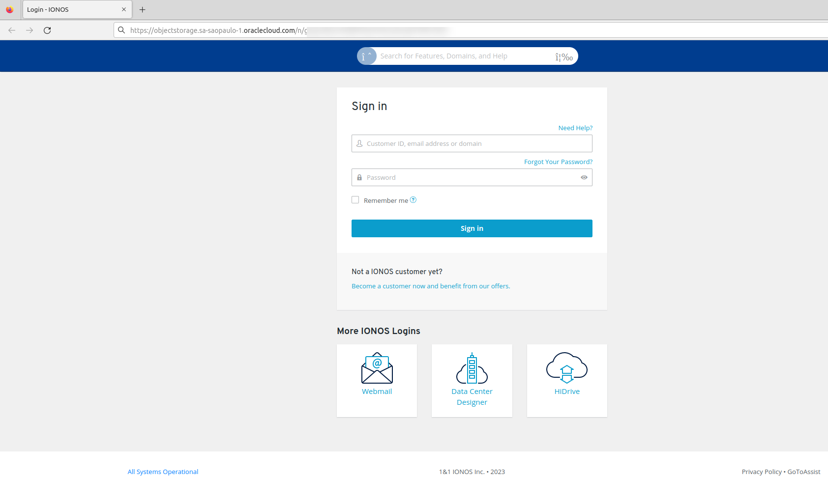Click the Remember me help question icon
The width and height of the screenshot is (828, 504).
(413, 200)
